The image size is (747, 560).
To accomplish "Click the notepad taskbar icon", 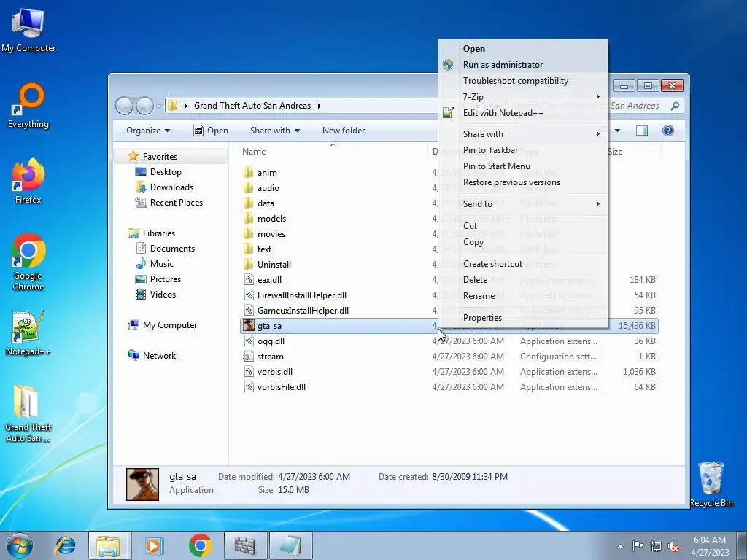I will [x=290, y=545].
